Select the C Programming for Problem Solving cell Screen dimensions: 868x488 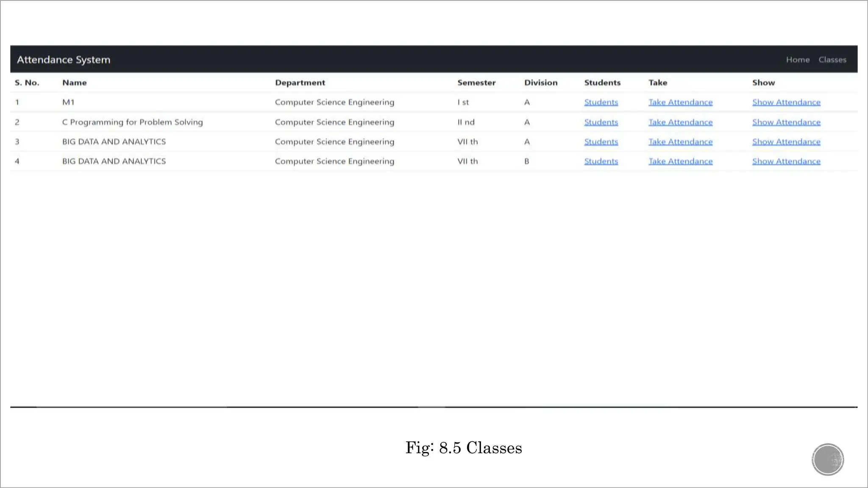133,122
